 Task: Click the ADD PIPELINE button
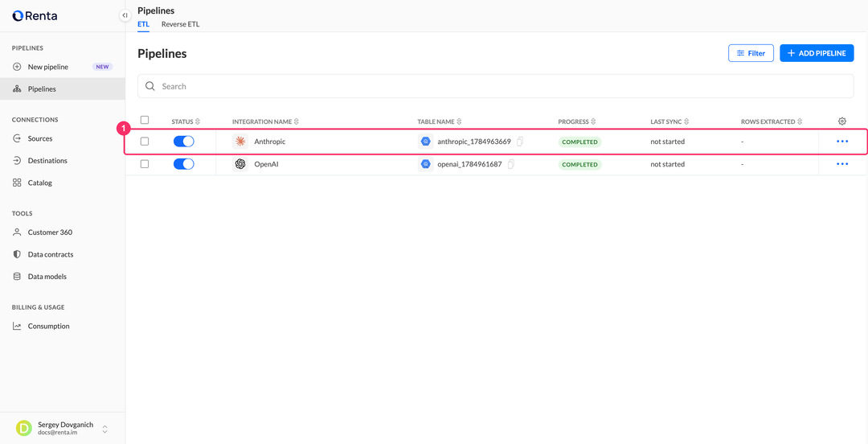817,53
